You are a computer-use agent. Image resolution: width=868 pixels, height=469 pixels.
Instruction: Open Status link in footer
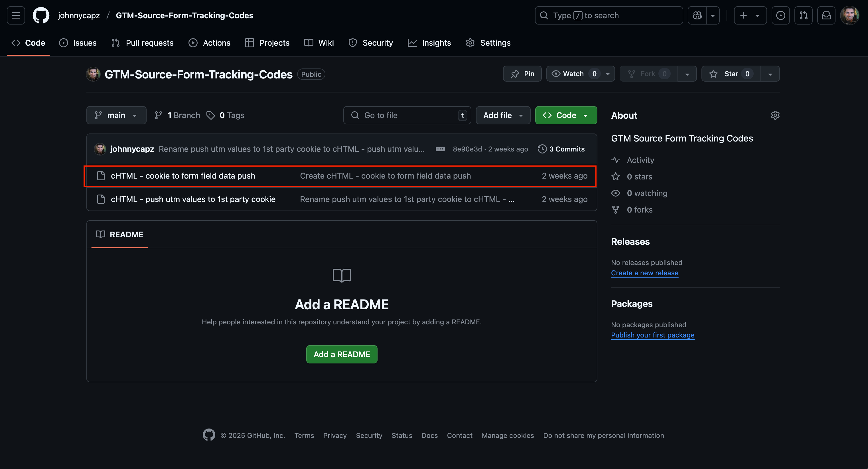[402, 435]
